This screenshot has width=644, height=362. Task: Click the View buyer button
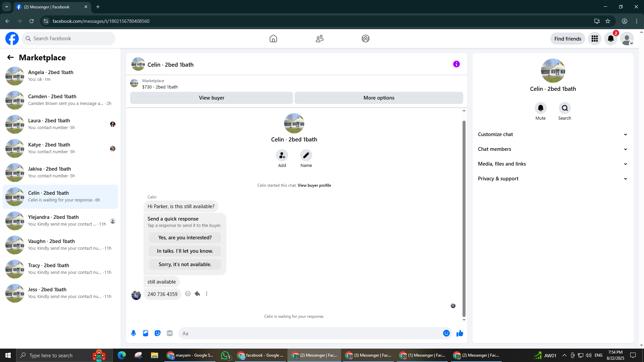[x=211, y=98]
